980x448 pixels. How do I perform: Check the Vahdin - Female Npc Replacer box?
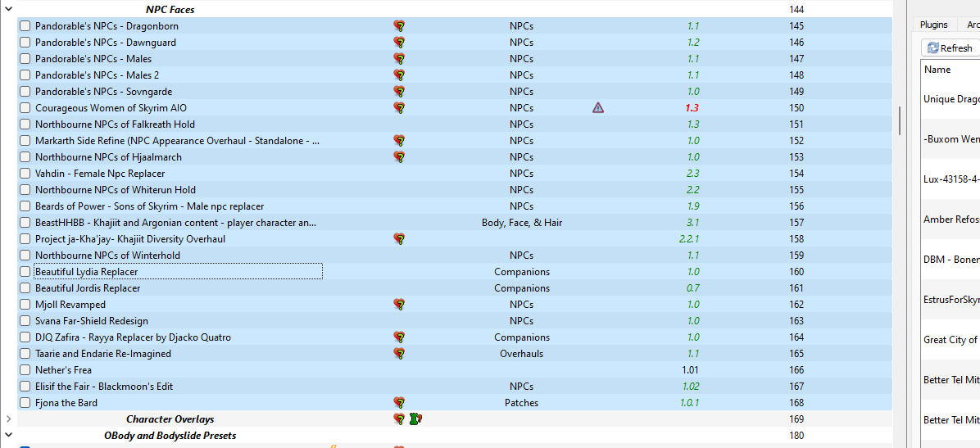[x=25, y=173]
